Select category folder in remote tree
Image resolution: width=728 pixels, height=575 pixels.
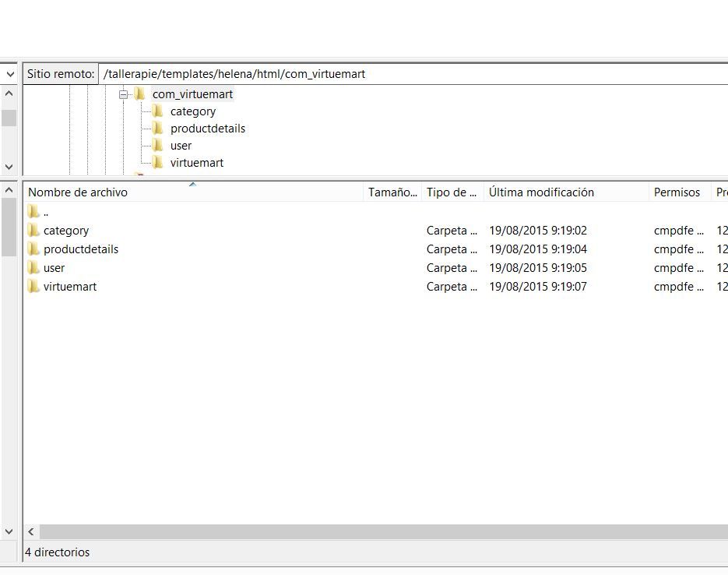(192, 111)
